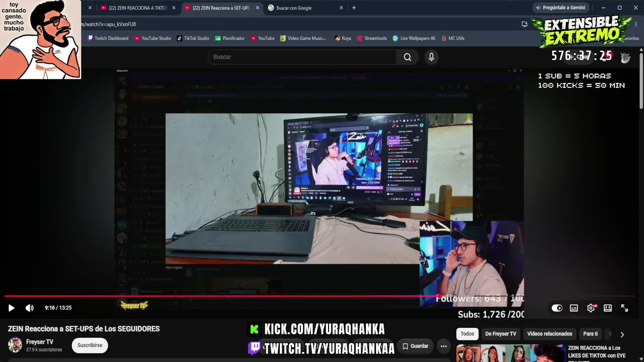Save the video with the Guardar button

pos(415,346)
